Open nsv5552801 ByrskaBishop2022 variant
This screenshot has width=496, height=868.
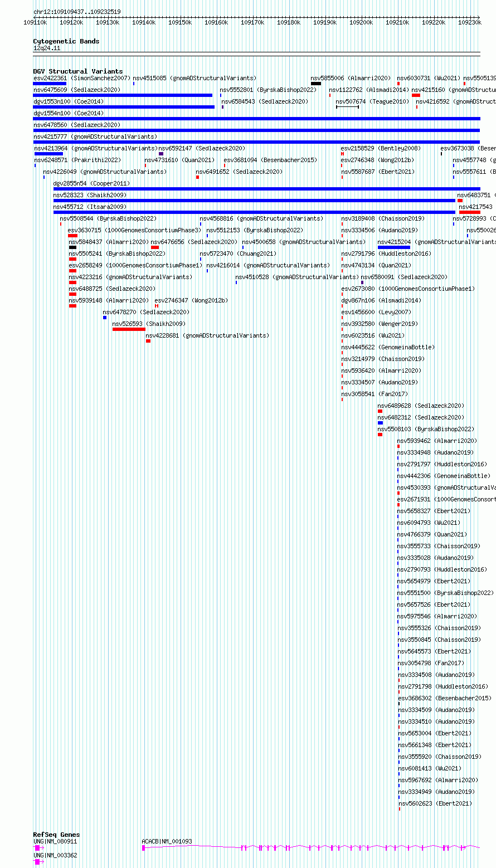coord(268,90)
